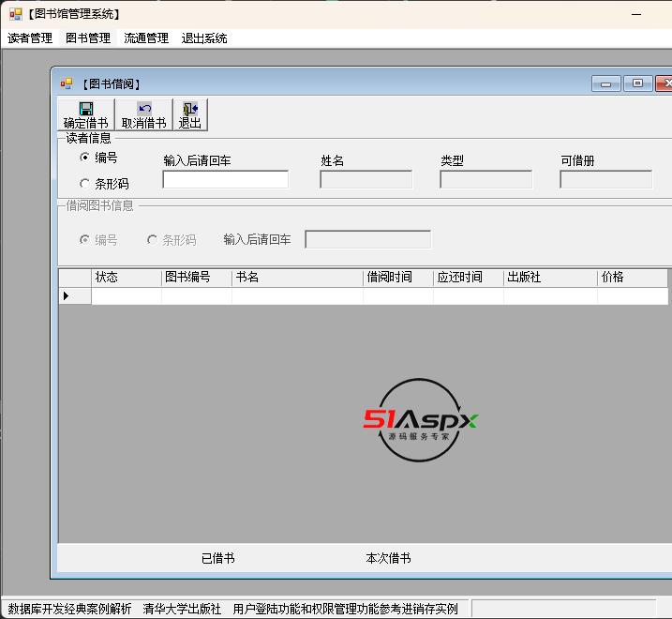Open the 读者管理 menu
Image resolution: width=672 pixels, height=619 pixels.
[x=30, y=38]
